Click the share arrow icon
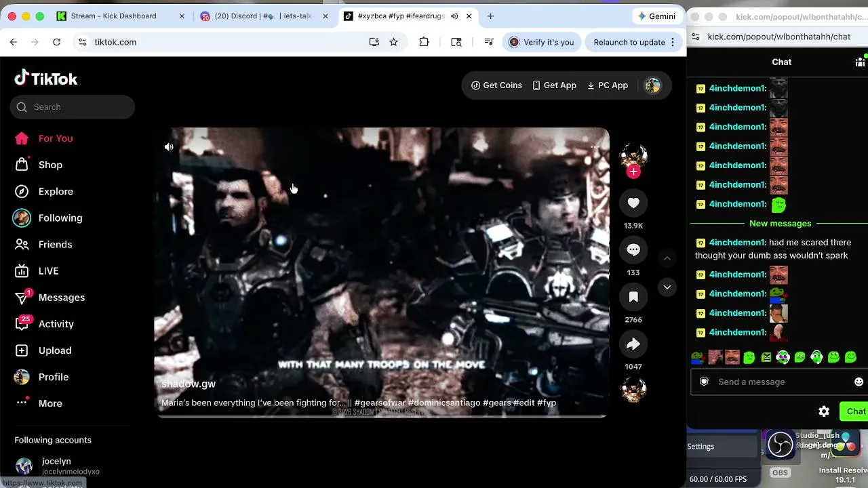Viewport: 868px width, 488px height. 633,344
